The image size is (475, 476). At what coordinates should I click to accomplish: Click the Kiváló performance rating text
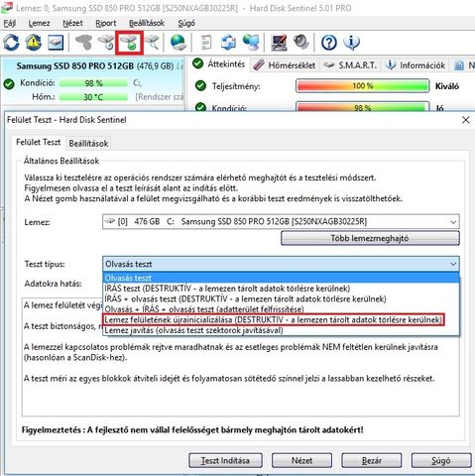click(446, 86)
